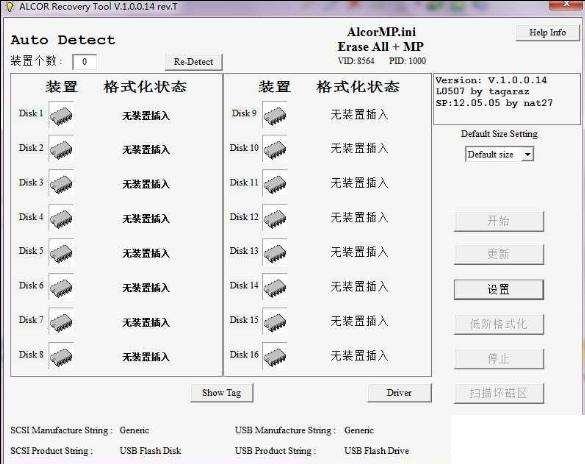Click the Disk 1 chip icon
Viewport: 585px width, 464px height.
[x=61, y=115]
